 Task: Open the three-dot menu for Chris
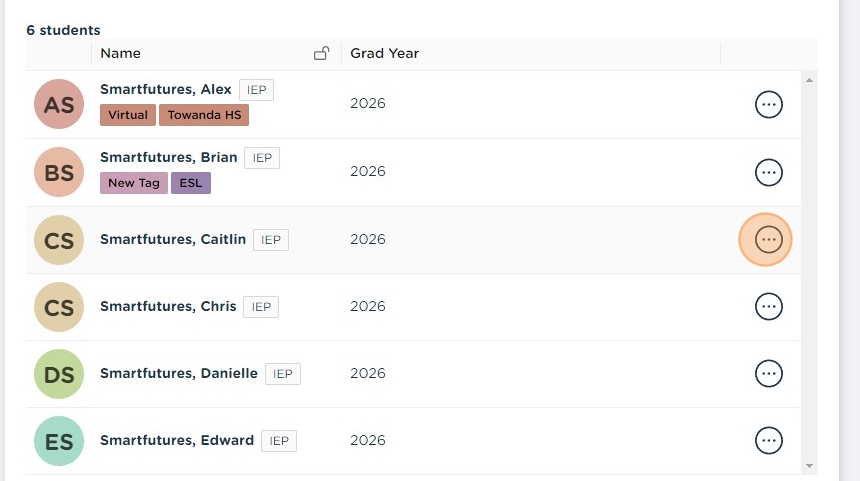pyautogui.click(x=768, y=306)
